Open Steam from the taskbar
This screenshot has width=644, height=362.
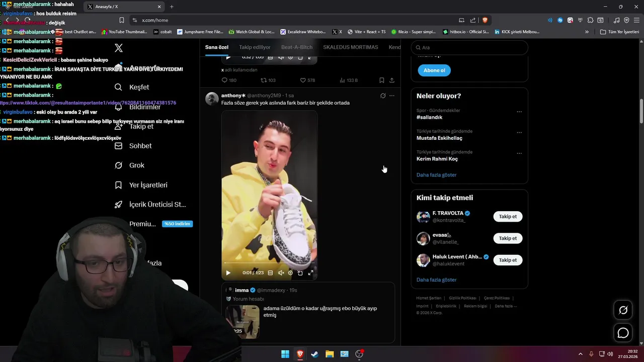[x=314, y=354]
